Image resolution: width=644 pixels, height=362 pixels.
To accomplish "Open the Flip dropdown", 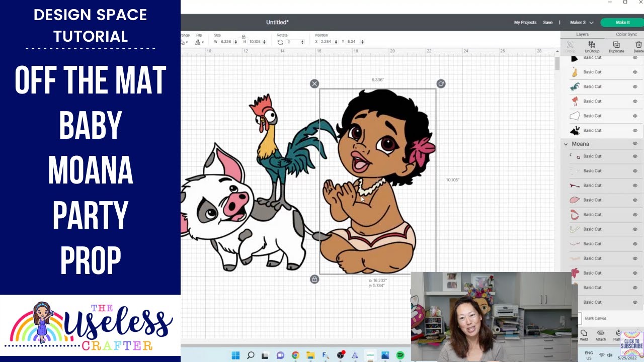I will pyautogui.click(x=200, y=42).
